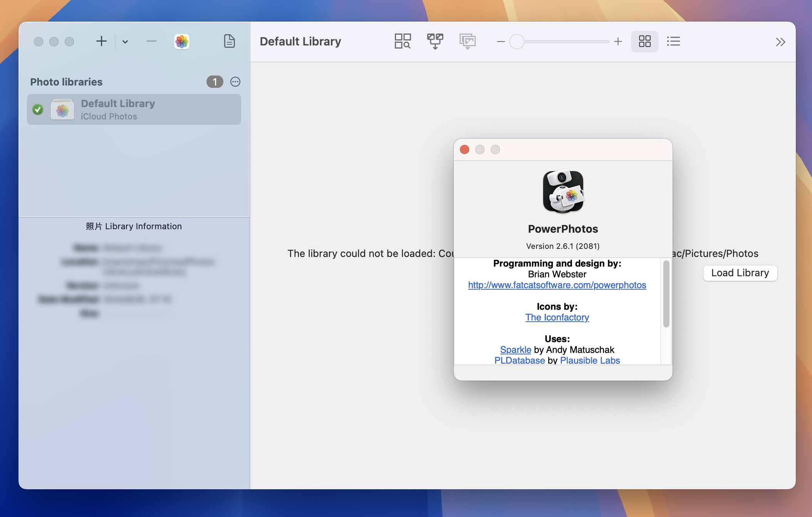Open library in Photos app icon

pyautogui.click(x=182, y=41)
